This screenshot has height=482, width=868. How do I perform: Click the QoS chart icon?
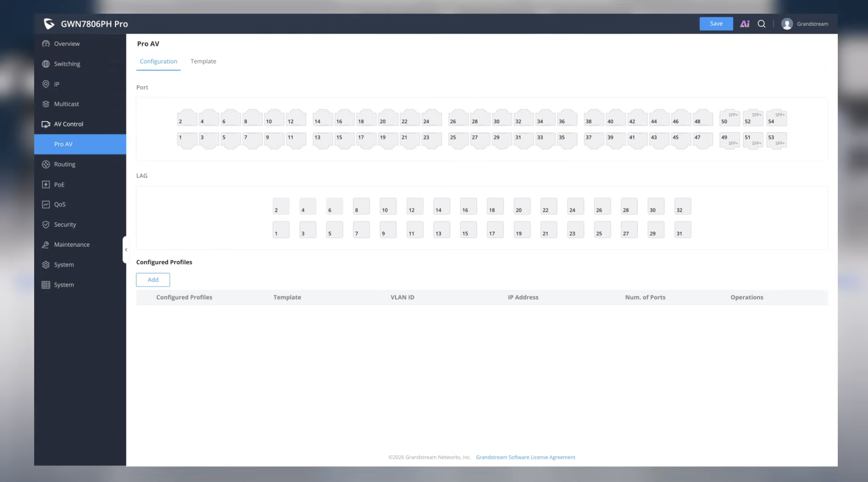click(45, 204)
